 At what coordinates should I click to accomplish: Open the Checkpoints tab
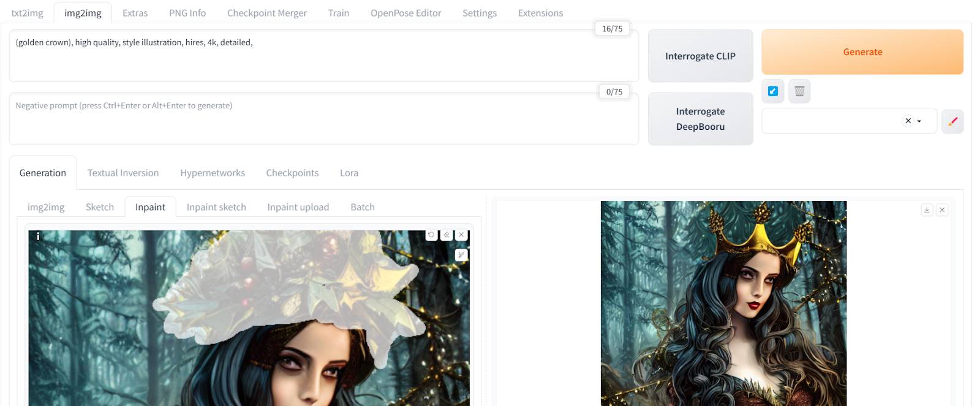(x=292, y=173)
